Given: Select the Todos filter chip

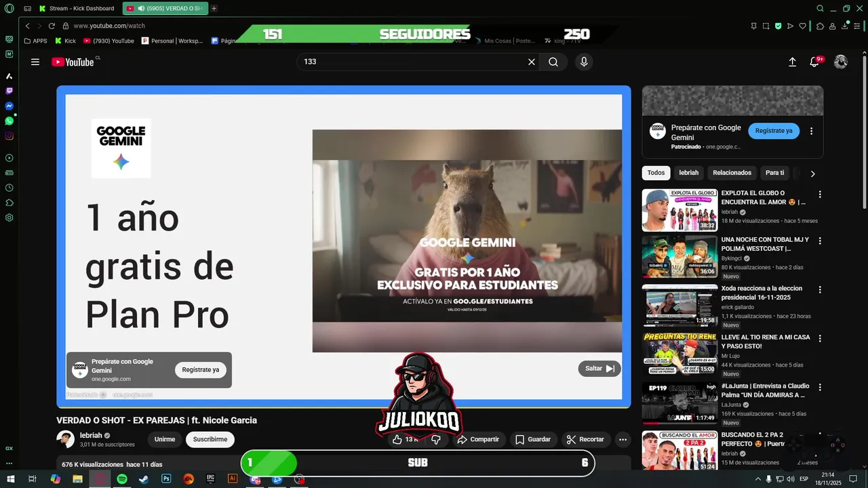Looking at the screenshot, I should pyautogui.click(x=656, y=173).
